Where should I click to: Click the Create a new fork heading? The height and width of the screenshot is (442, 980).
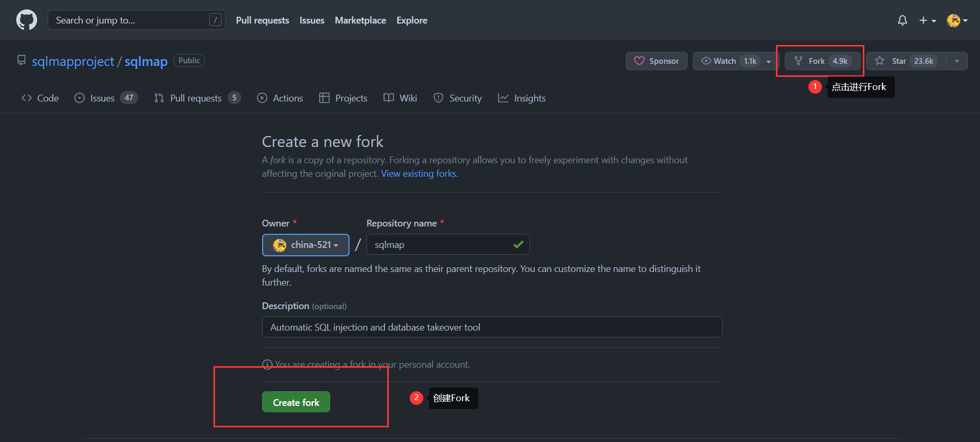click(x=323, y=142)
